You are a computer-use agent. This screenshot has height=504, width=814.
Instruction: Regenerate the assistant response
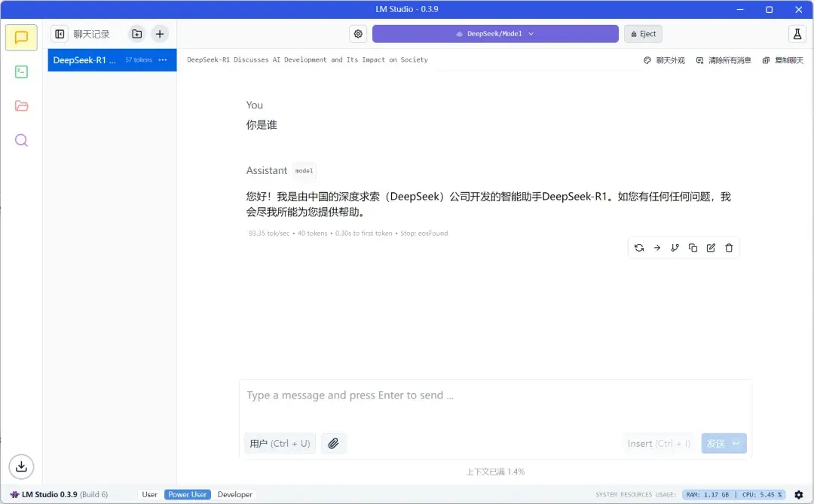639,248
